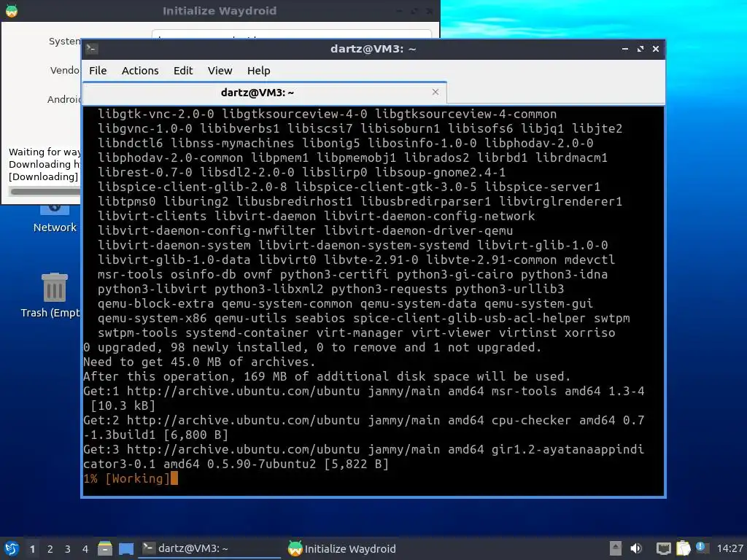The image size is (747, 560).
Task: Maximize the terminal window
Action: (640, 49)
